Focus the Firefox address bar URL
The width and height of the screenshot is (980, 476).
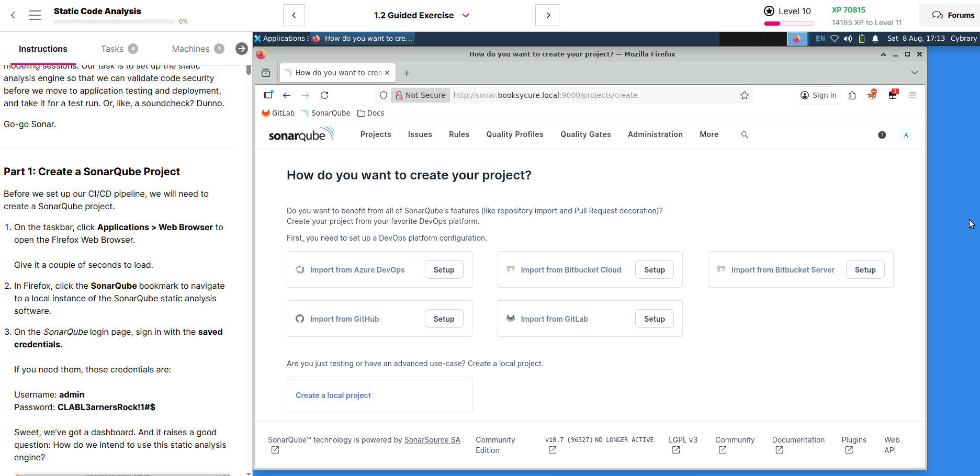(545, 95)
